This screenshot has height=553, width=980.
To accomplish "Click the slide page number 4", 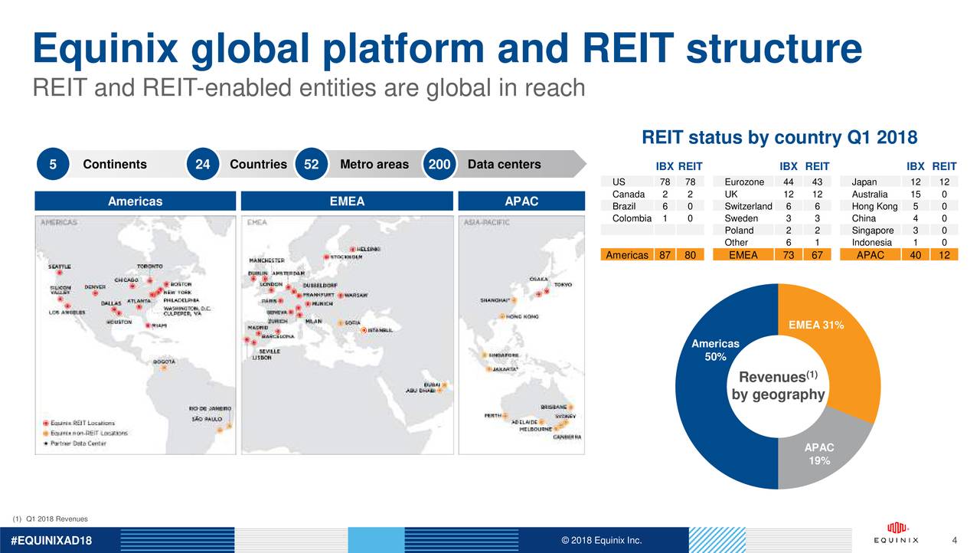I will pyautogui.click(x=955, y=540).
